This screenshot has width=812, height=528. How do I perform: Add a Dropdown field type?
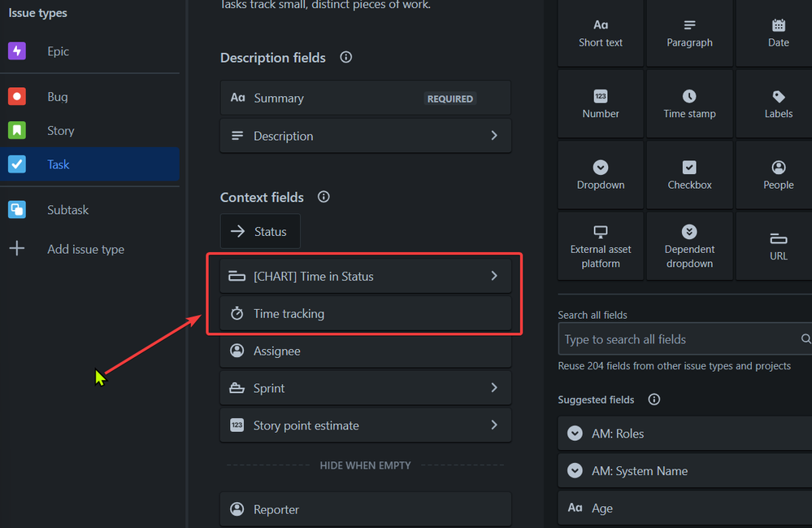point(601,175)
